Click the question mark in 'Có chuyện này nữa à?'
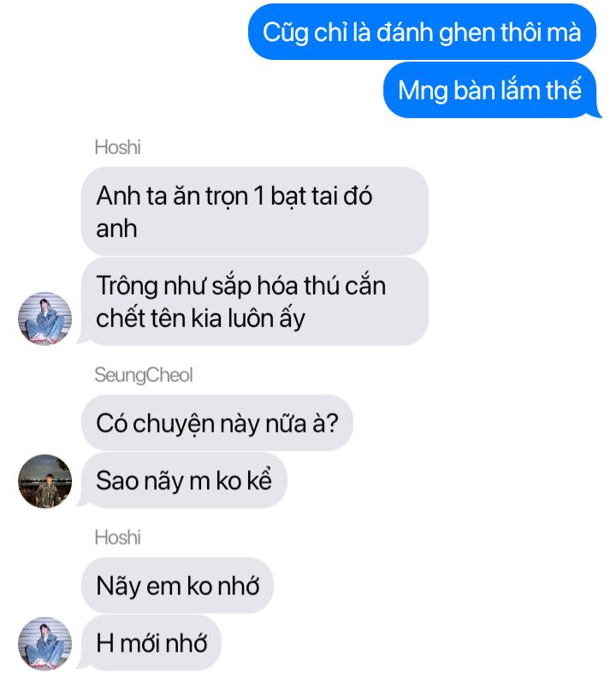The width and height of the screenshot is (616, 673). 332,423
